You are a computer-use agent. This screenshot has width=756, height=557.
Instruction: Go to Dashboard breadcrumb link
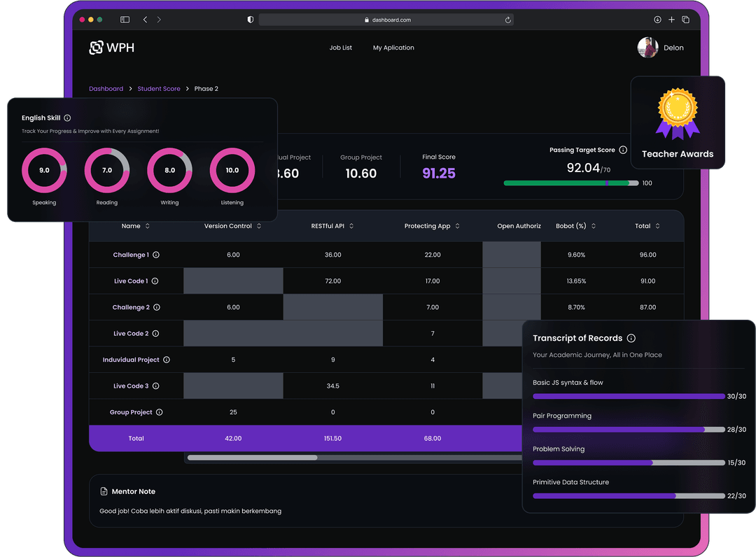(x=106, y=89)
